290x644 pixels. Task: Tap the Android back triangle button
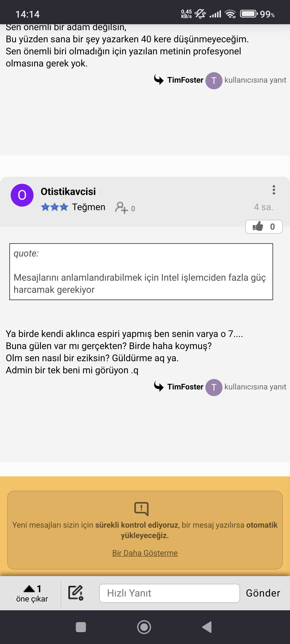pos(207,627)
